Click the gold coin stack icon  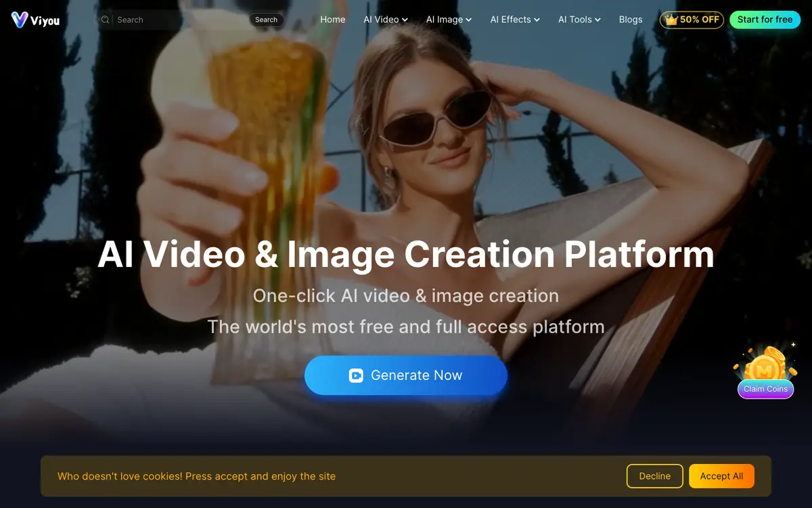[765, 363]
